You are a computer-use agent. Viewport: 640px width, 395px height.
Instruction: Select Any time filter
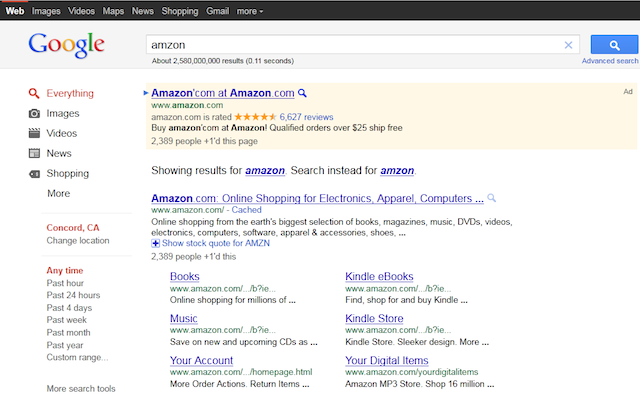tap(64, 271)
